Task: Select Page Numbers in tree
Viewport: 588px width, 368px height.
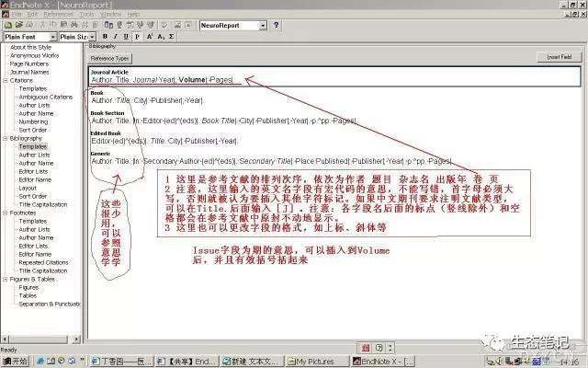Action: pos(29,63)
